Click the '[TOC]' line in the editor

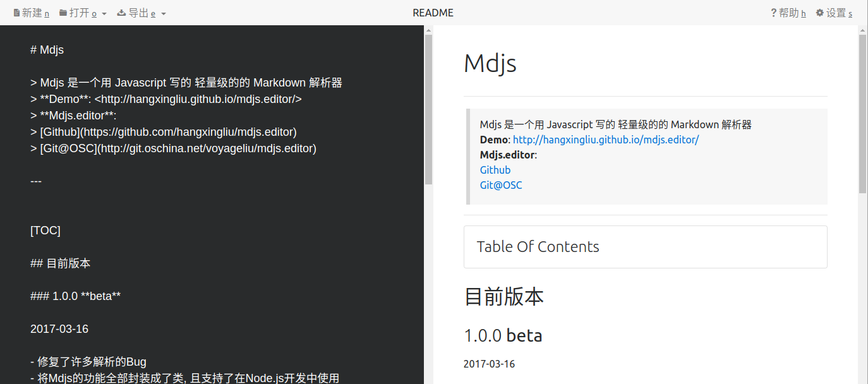tap(45, 231)
